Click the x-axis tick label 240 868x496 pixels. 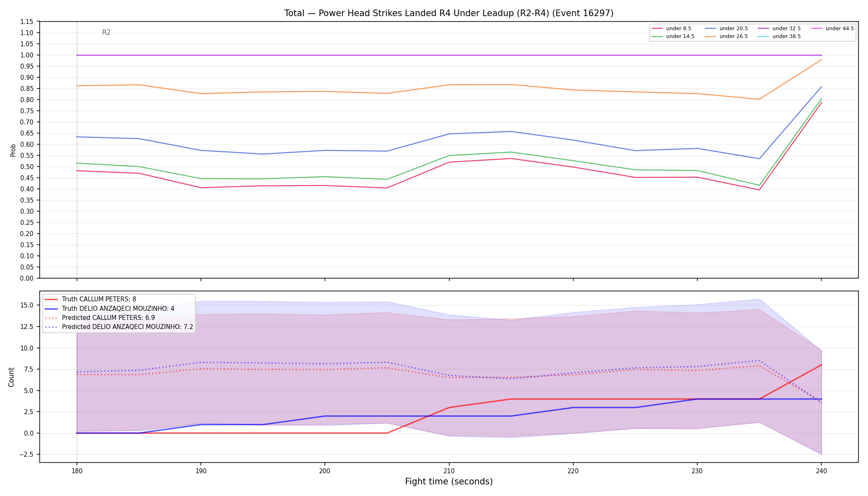[821, 470]
